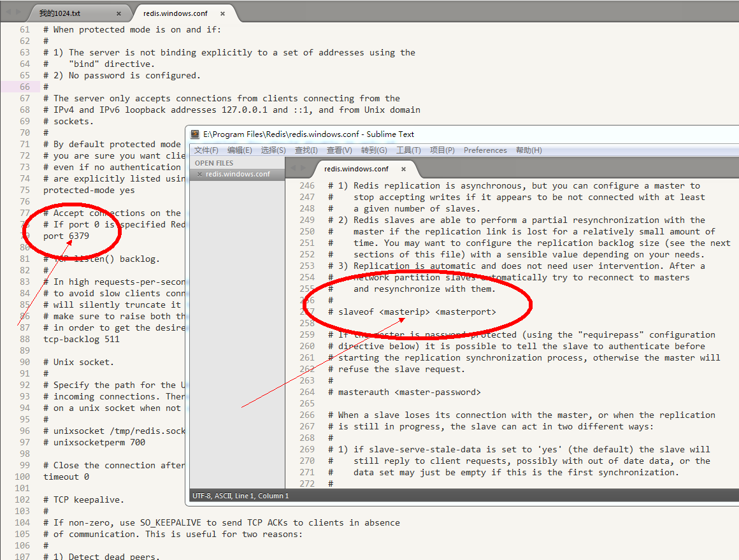Screen dimensions: 739x560
Task: Switch to the 我的1024.txt tab
Action: [60, 13]
